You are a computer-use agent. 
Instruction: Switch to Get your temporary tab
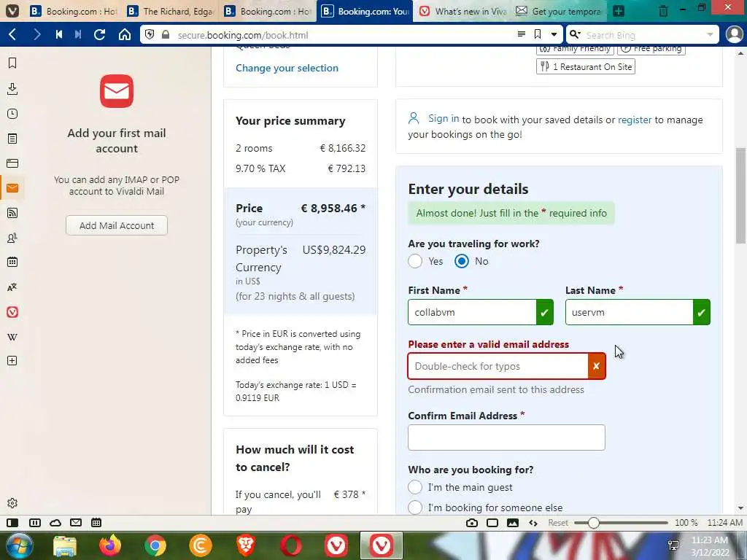(x=560, y=11)
